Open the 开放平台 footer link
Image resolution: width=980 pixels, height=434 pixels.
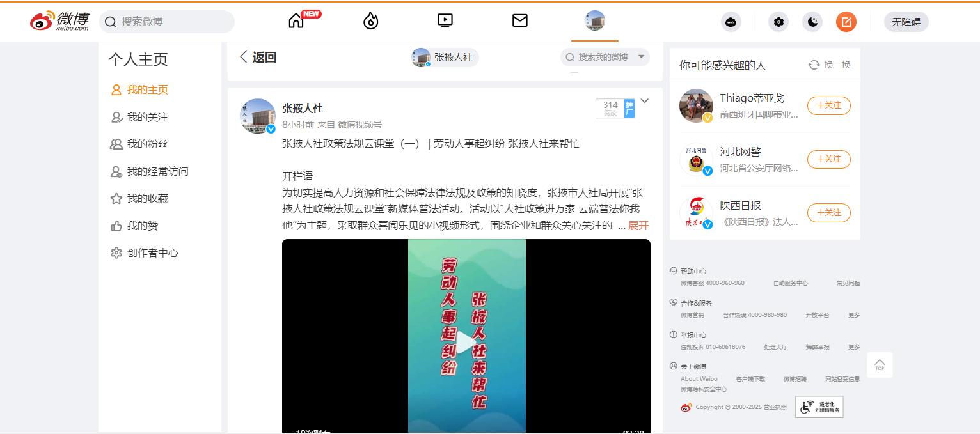[x=818, y=315]
